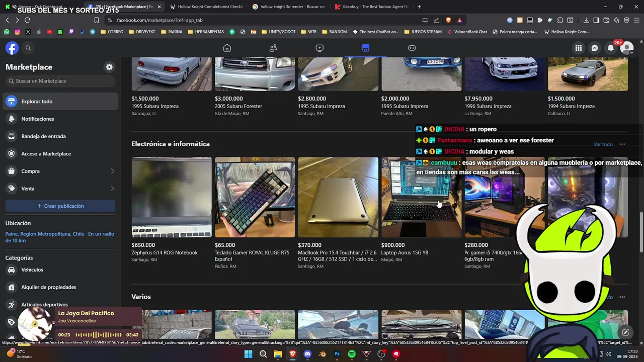Click the address bar URL
Viewport: 644px width, 362px height.
pyautogui.click(x=159, y=20)
